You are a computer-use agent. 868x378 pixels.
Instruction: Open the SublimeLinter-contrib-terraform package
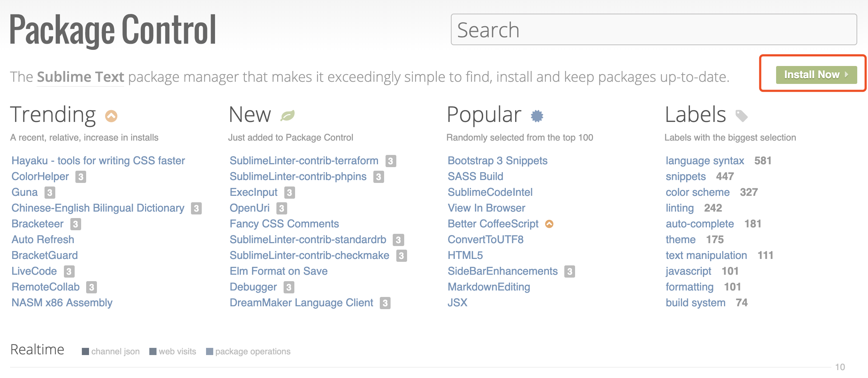coord(304,161)
